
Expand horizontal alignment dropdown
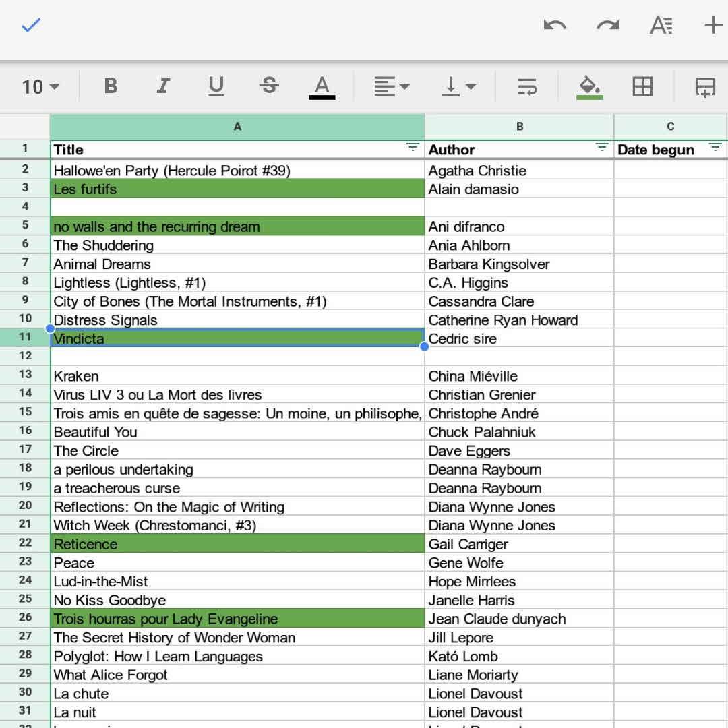392,86
